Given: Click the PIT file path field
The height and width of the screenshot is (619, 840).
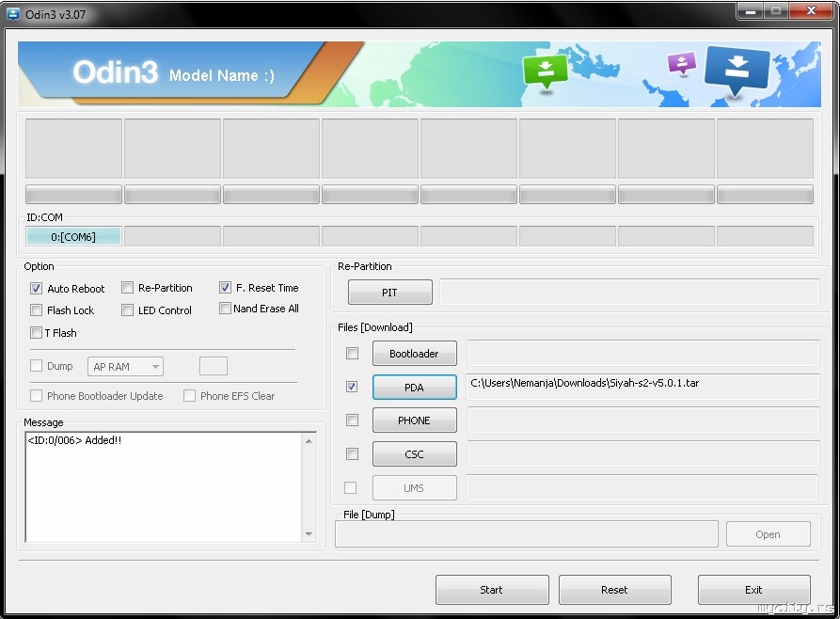Looking at the screenshot, I should point(629,292).
